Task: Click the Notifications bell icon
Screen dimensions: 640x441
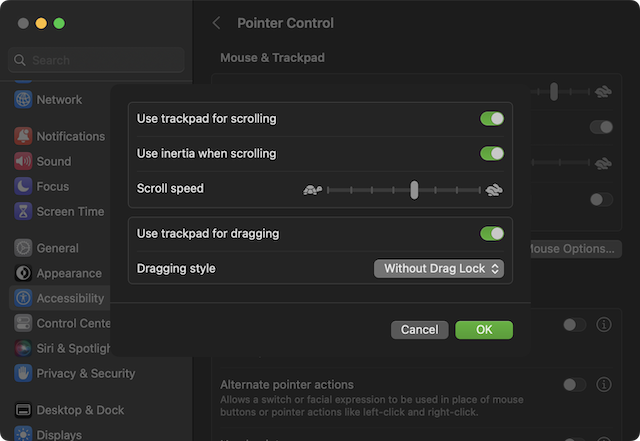Action: (23, 136)
